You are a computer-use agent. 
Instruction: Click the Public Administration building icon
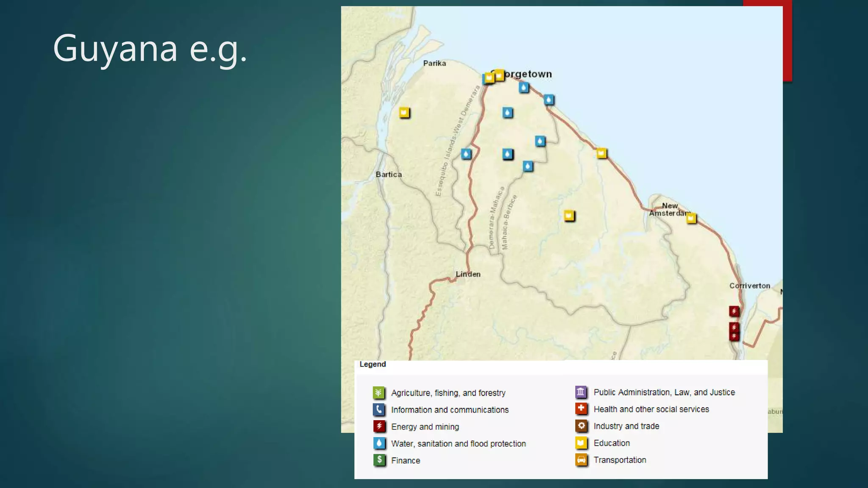tap(581, 392)
